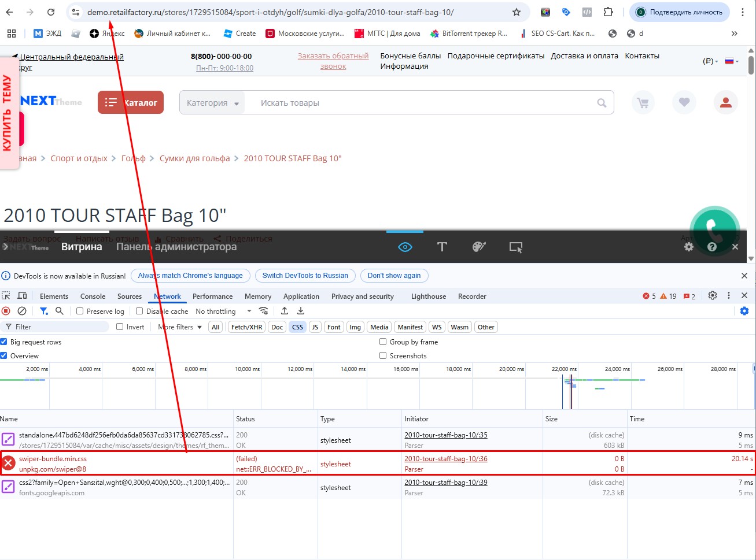Click Always match Chrome's language
This screenshot has height=560, width=756.
(x=190, y=276)
